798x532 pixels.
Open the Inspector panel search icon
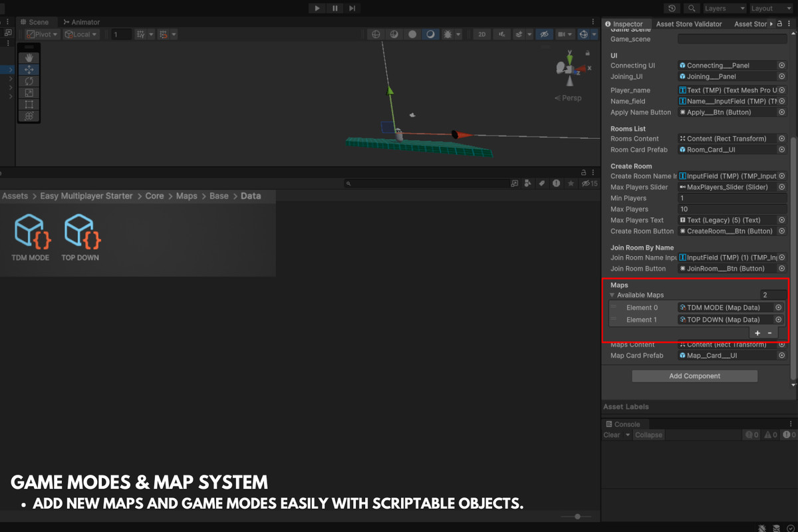pyautogui.click(x=692, y=9)
